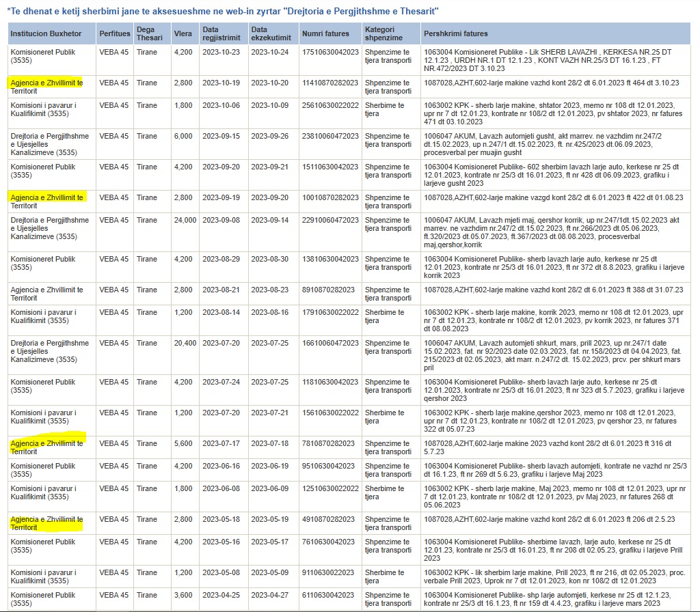
Task: Click the Perfitues column header
Action: pos(113,33)
